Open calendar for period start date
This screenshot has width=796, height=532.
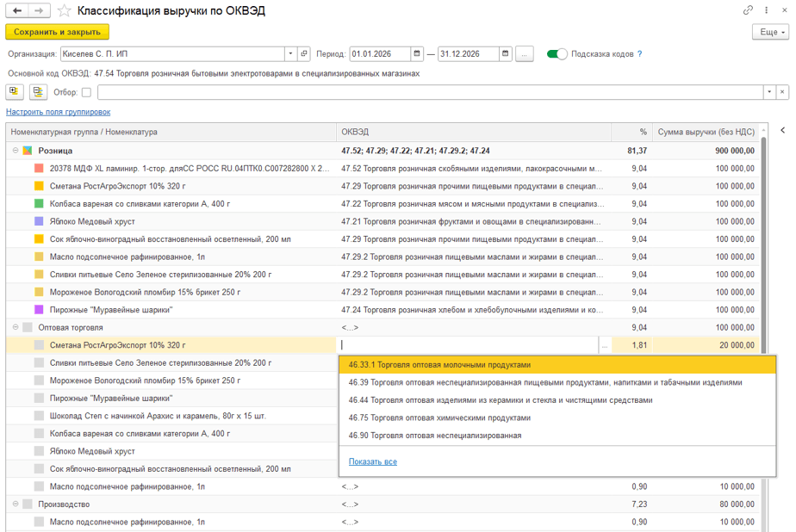tap(417, 53)
